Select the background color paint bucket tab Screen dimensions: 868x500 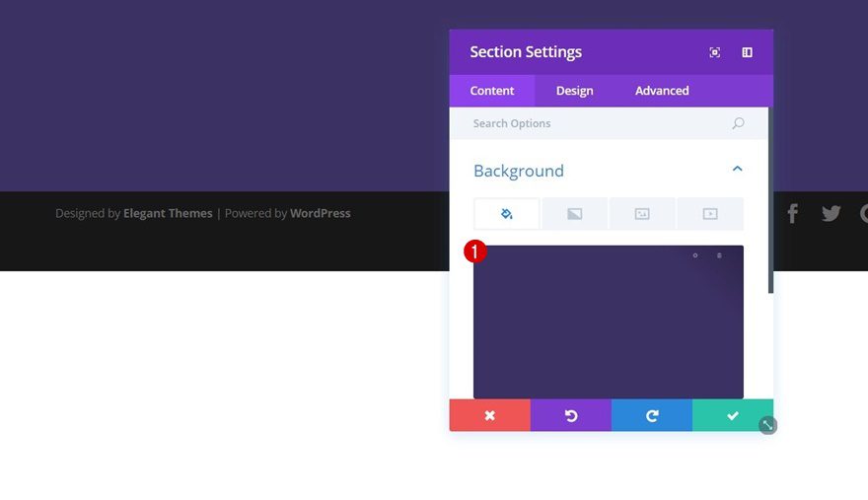point(507,214)
